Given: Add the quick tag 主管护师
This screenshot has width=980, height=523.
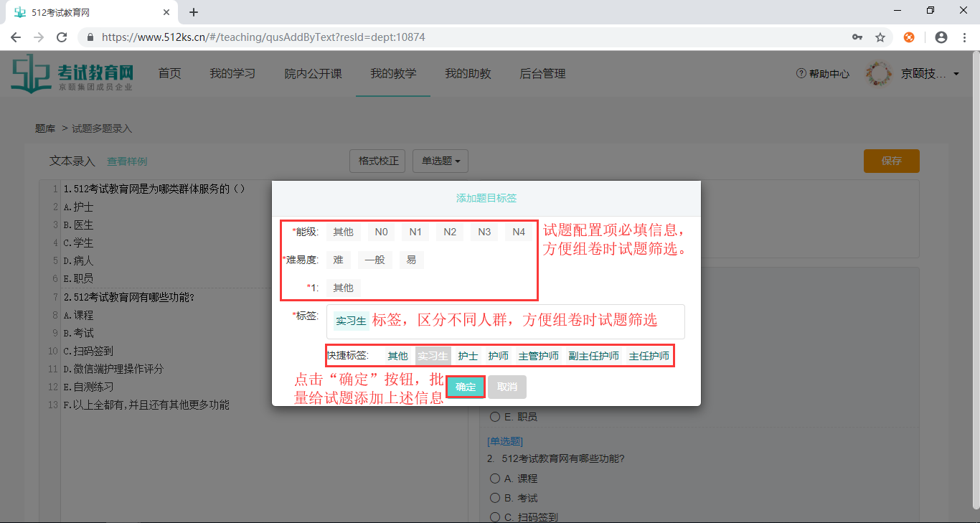Looking at the screenshot, I should coord(538,356).
